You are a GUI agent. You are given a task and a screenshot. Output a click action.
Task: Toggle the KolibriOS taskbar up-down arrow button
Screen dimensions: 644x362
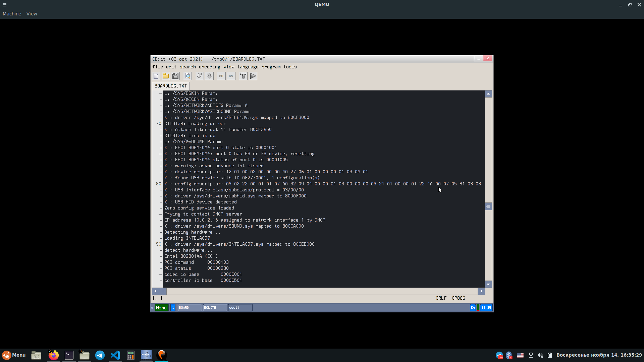pos(173,308)
